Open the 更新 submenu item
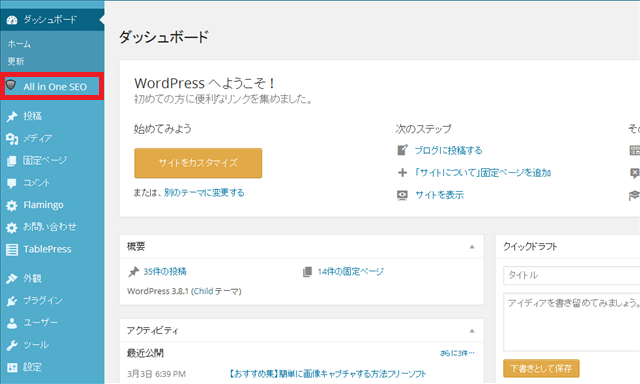 pyautogui.click(x=16, y=61)
